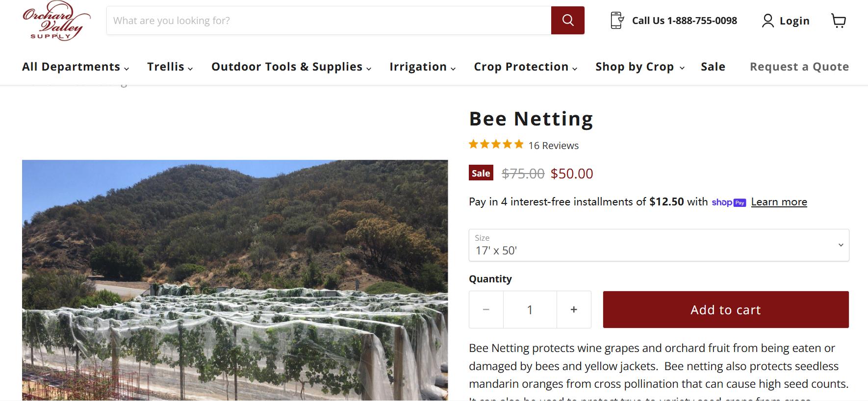Open the Irrigation menu

(422, 67)
